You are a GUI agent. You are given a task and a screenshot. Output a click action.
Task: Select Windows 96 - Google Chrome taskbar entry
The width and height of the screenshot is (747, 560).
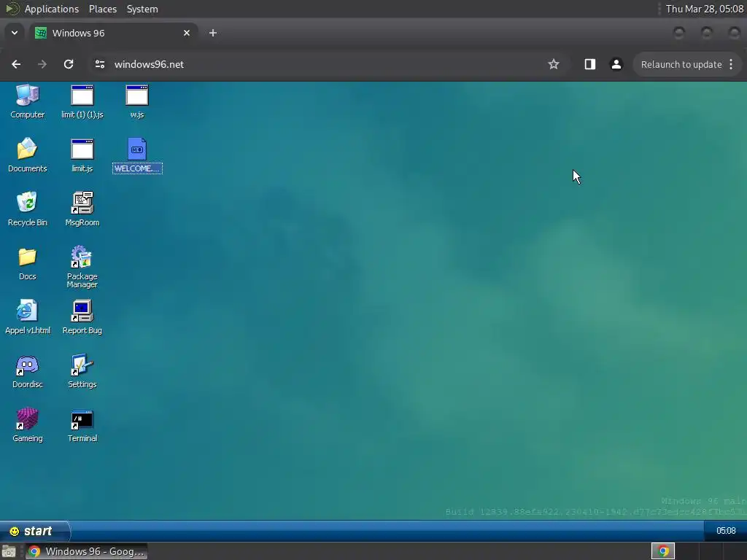[x=86, y=551]
